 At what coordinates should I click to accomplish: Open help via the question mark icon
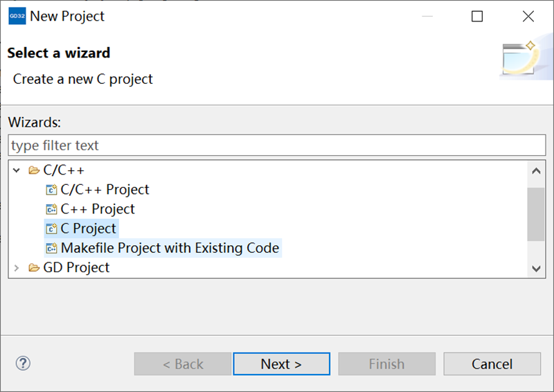[23, 364]
